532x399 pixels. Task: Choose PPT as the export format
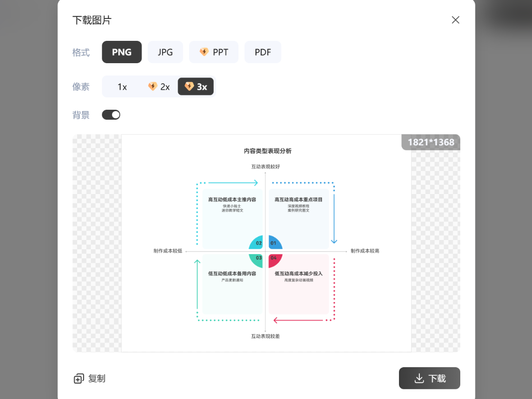(x=214, y=52)
